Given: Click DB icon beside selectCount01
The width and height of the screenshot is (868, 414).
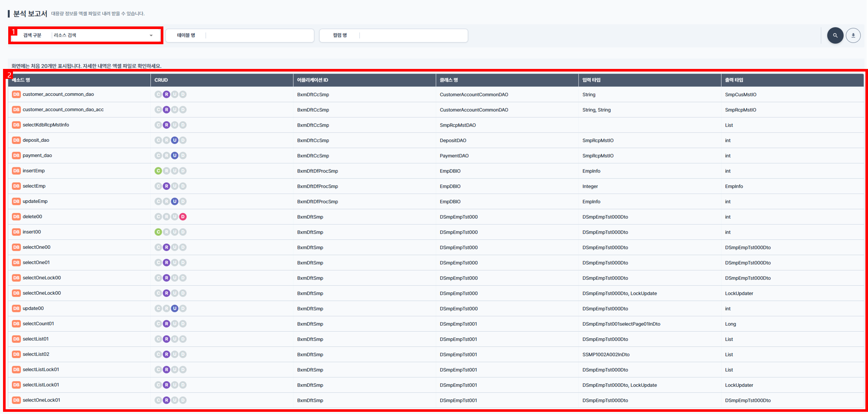Looking at the screenshot, I should click(16, 323).
